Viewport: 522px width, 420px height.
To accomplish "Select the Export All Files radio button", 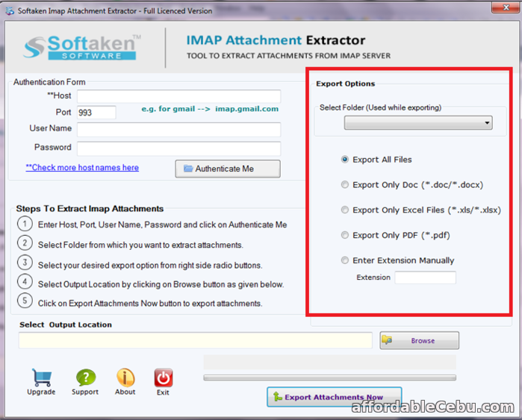I will tap(345, 160).
